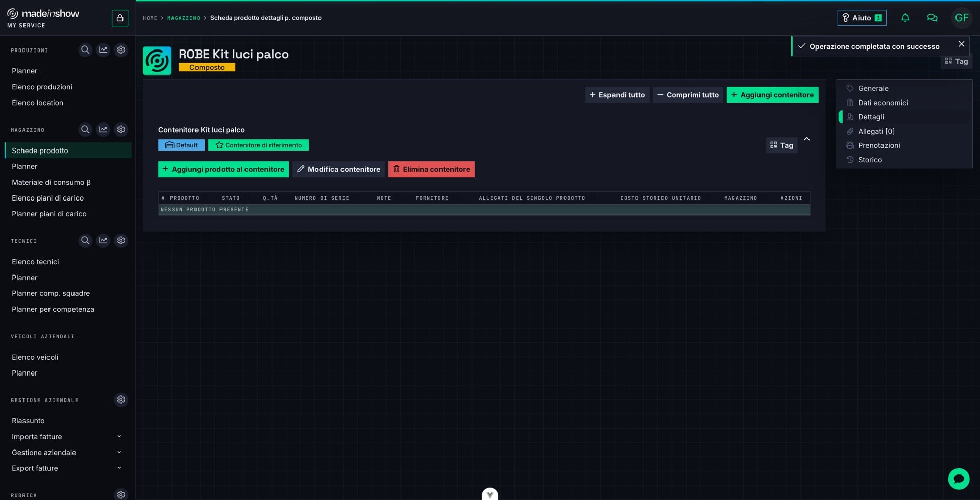The width and height of the screenshot is (980, 500).
Task: Open search in the Produzioni section
Action: pyautogui.click(x=85, y=50)
